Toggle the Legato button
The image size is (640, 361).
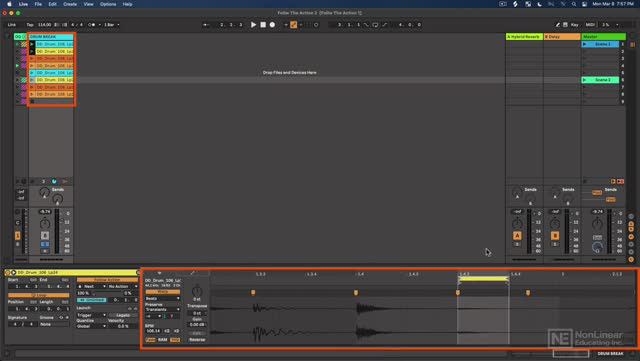(x=123, y=315)
